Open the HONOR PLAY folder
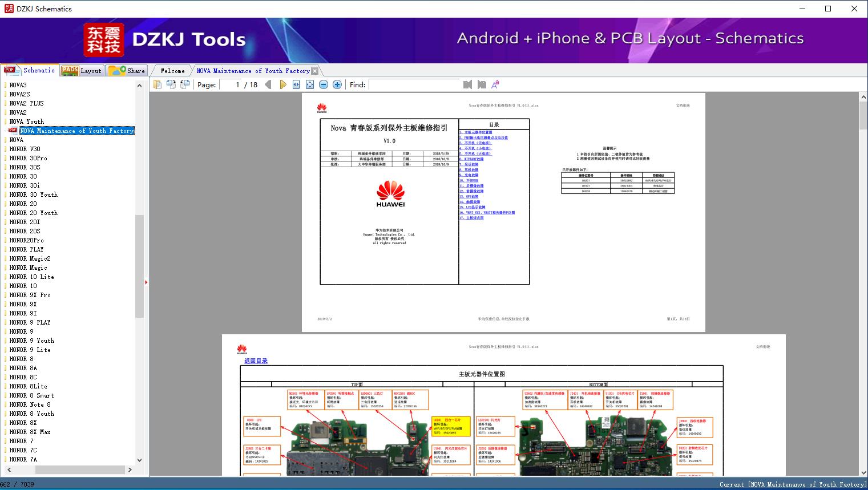Viewport: 868px width, 490px height. [x=26, y=249]
